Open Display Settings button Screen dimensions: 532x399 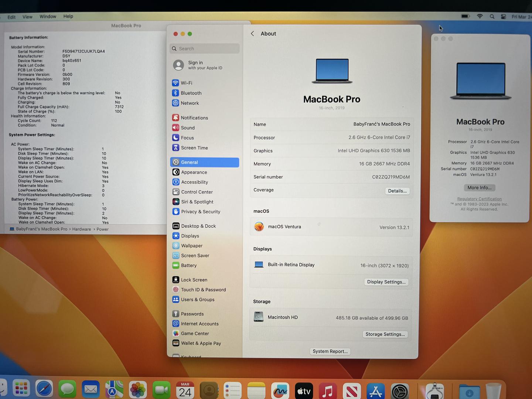point(386,282)
